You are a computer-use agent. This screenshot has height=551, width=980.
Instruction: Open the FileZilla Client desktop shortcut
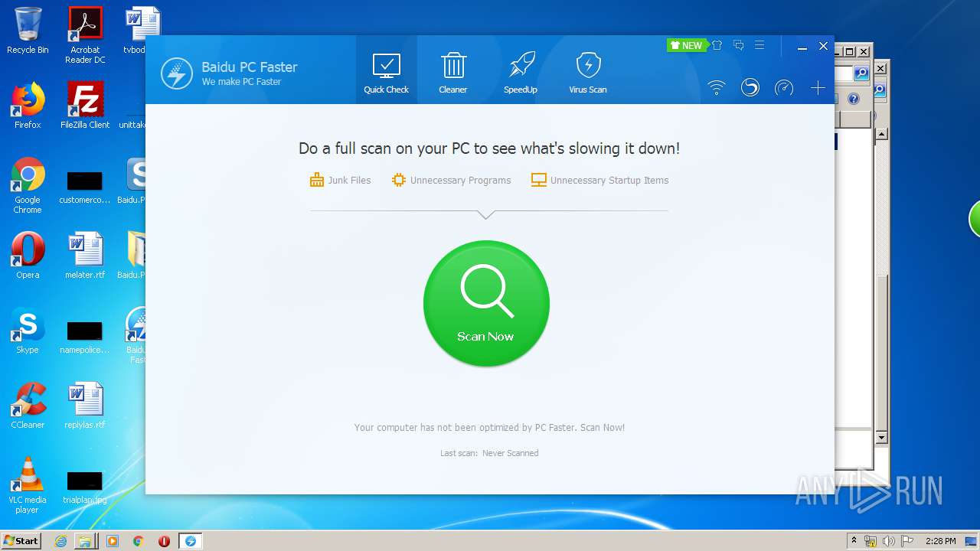pyautogui.click(x=85, y=106)
